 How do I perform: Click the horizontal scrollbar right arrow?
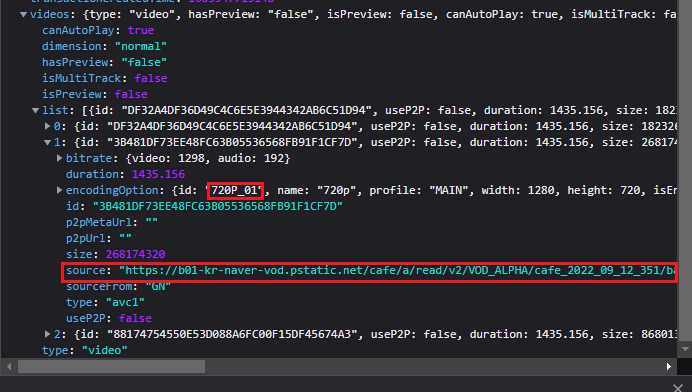coord(669,366)
